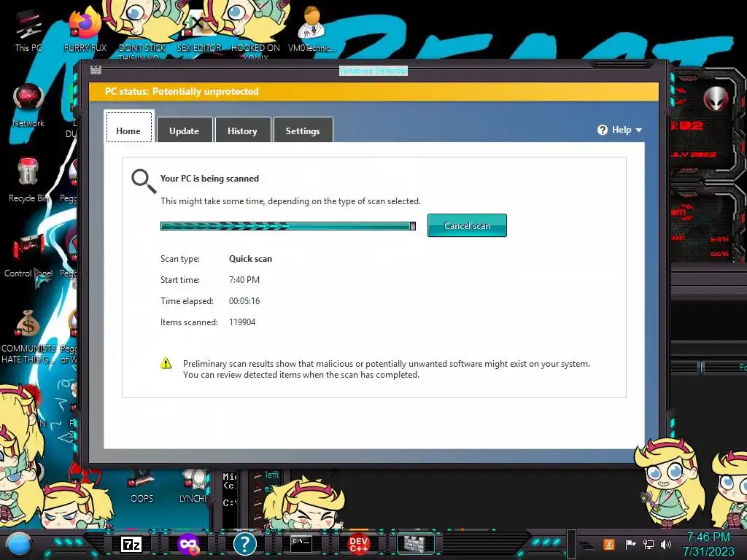Viewport: 747px width, 560px height.
Task: Open Action Center flag in tray
Action: point(630,544)
